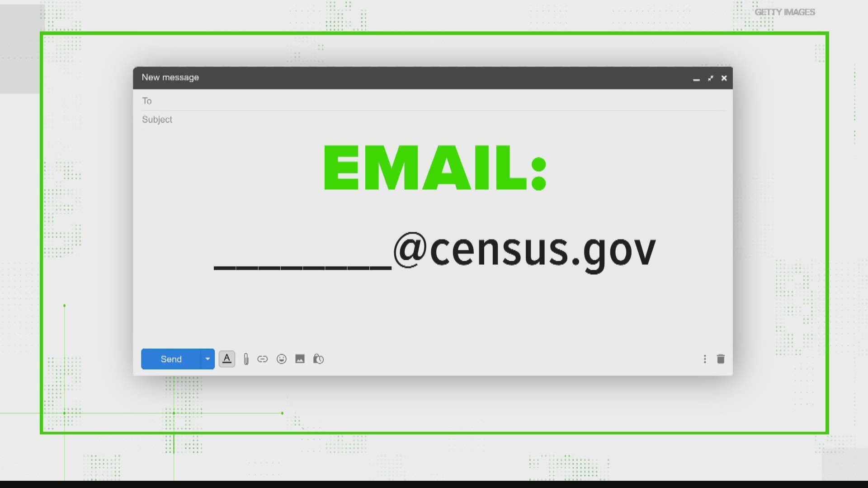Click the Subject input field
Screen dimensions: 868x488
point(434,118)
